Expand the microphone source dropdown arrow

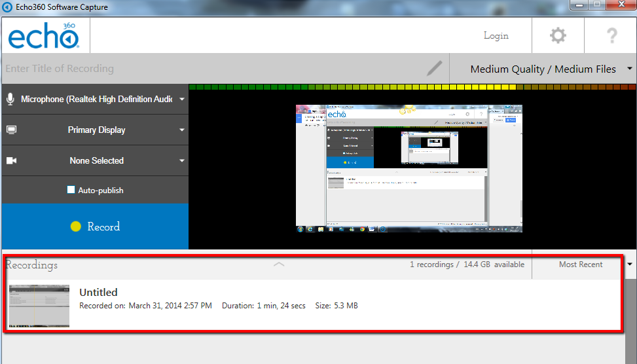coord(182,99)
